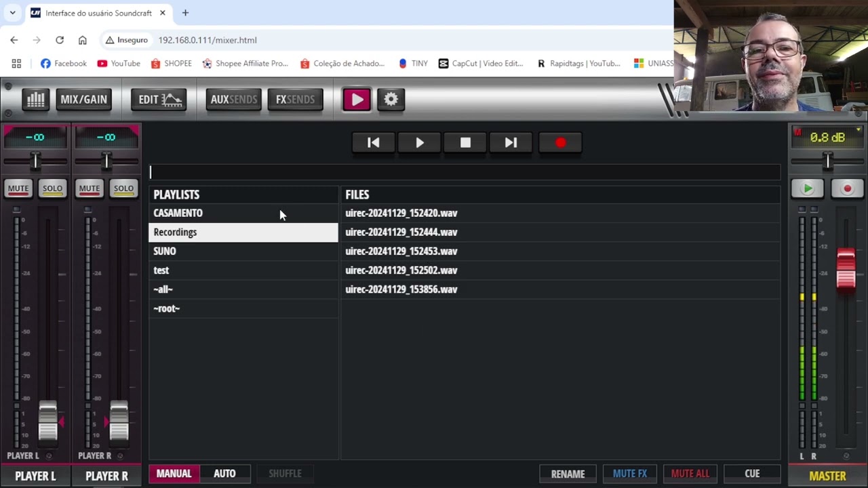868x488 pixels.
Task: Toggle MUTE FX
Action: [630, 474]
